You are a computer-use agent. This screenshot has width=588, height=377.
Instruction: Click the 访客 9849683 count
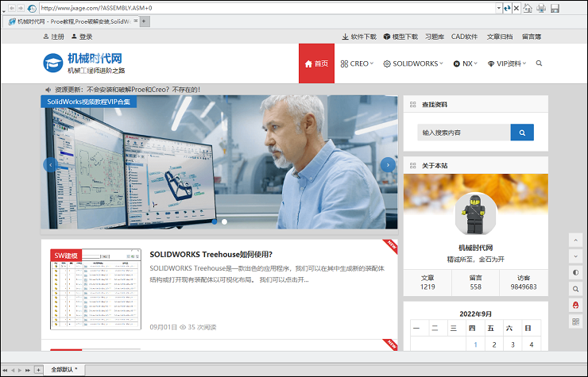click(x=524, y=283)
